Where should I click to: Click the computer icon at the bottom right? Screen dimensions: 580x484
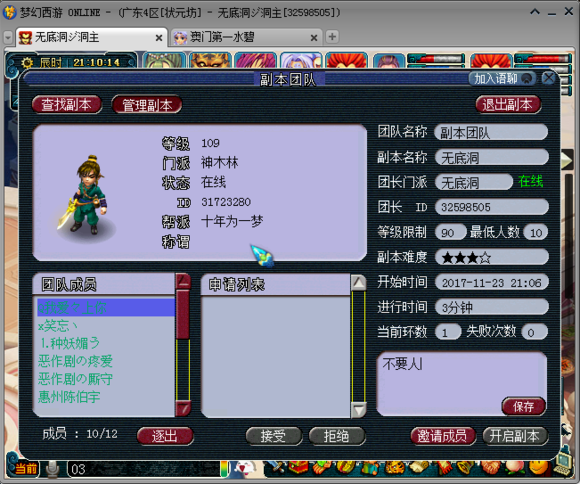[x=563, y=462]
